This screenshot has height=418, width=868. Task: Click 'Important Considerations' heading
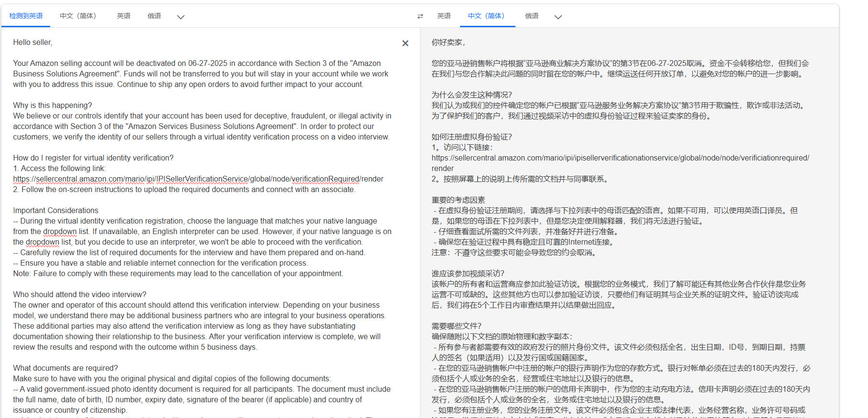coord(55,211)
